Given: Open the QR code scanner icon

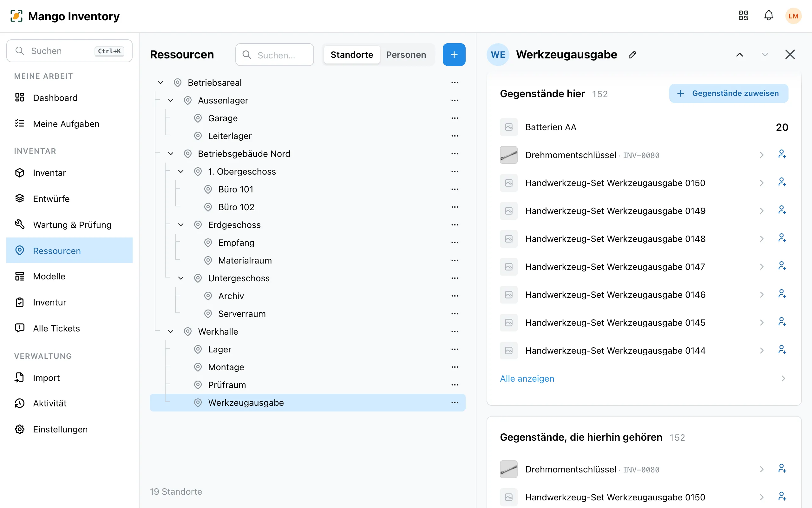Looking at the screenshot, I should point(743,16).
